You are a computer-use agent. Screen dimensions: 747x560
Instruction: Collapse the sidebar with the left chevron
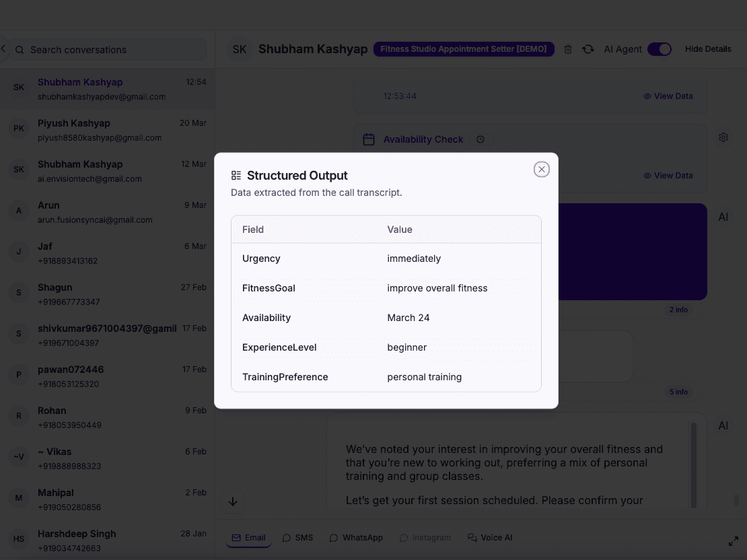click(x=3, y=48)
